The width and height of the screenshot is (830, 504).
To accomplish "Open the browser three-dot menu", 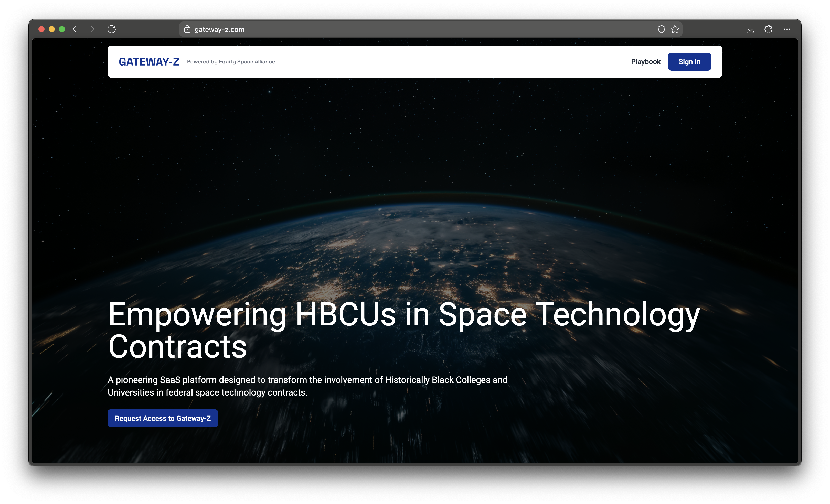I will point(787,29).
